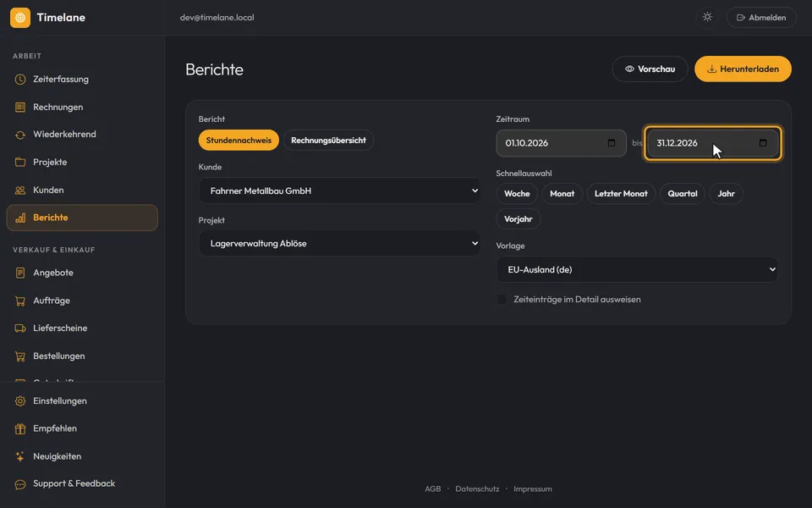The height and width of the screenshot is (508, 812).
Task: Open calendar picker for end date 31.12.2026
Action: [763, 142]
